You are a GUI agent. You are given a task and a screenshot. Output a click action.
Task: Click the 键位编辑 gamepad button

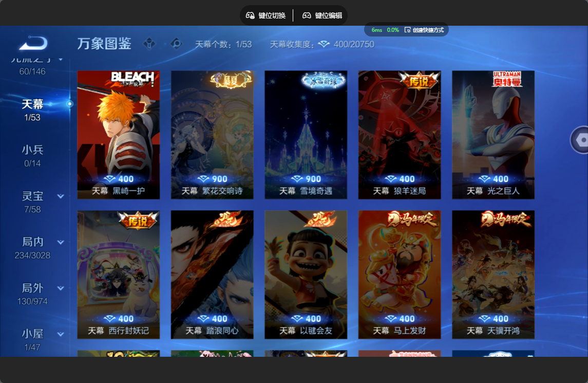pos(323,15)
